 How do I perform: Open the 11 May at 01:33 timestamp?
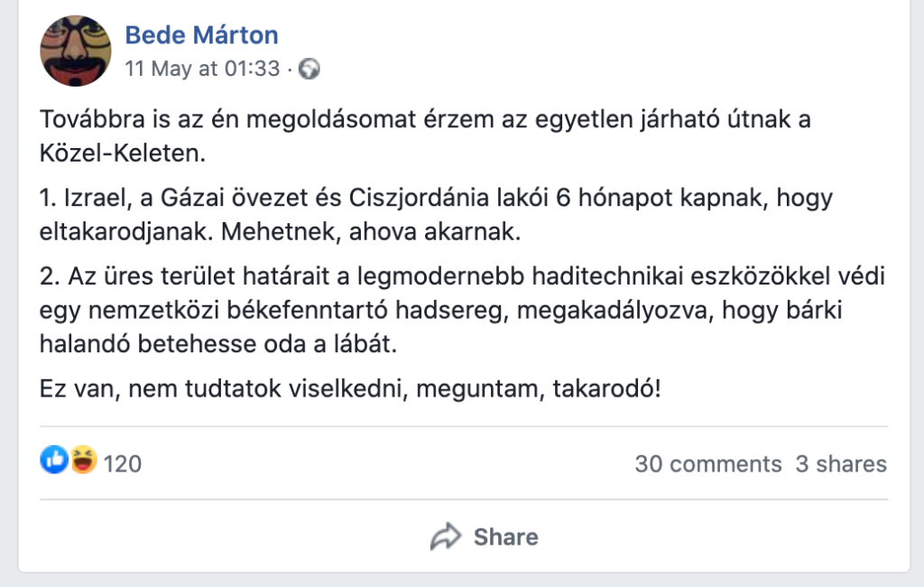tap(202, 69)
